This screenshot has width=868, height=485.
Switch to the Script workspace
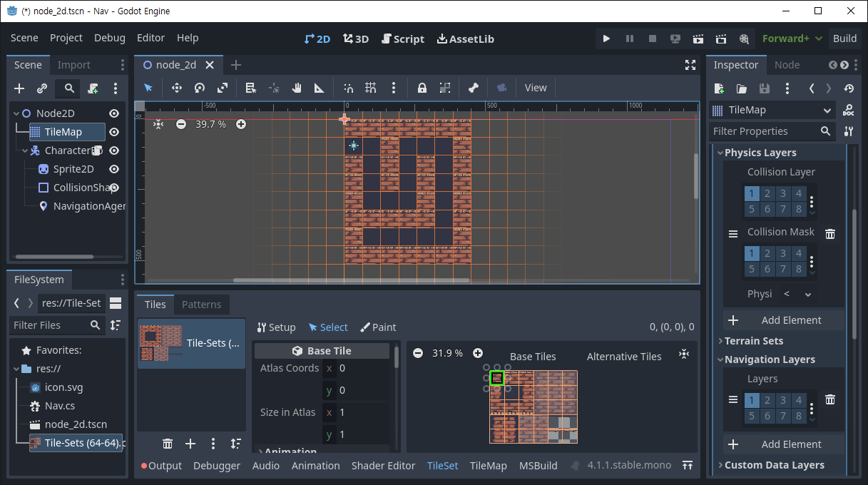(x=403, y=39)
